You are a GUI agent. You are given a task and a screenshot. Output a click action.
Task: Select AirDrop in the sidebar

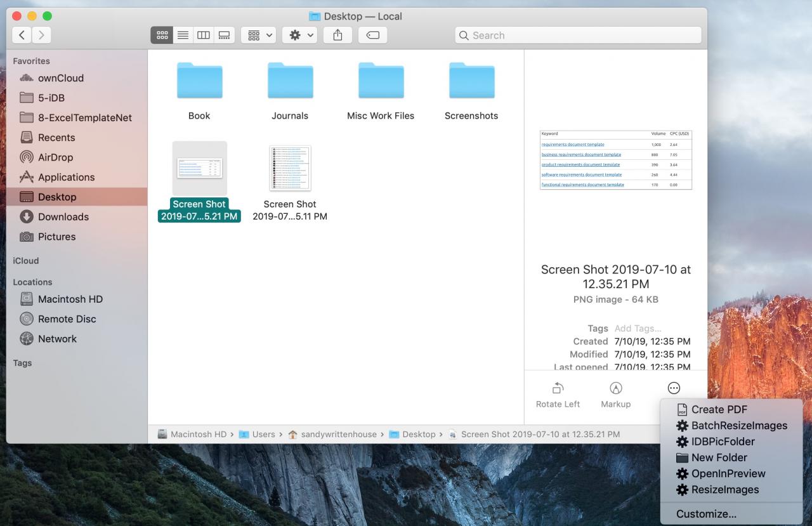pos(76,157)
